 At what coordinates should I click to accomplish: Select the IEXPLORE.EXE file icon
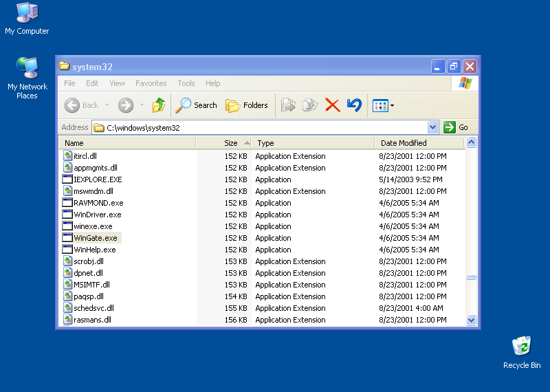tap(67, 179)
